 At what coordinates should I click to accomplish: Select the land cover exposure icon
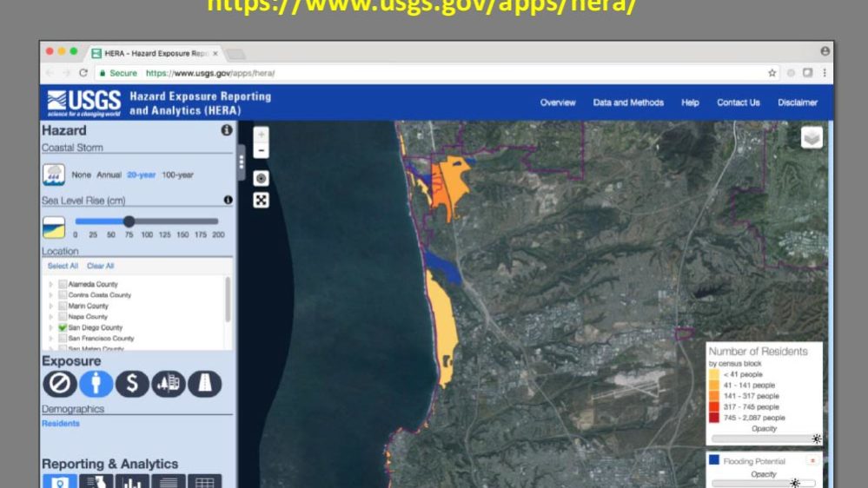click(169, 384)
